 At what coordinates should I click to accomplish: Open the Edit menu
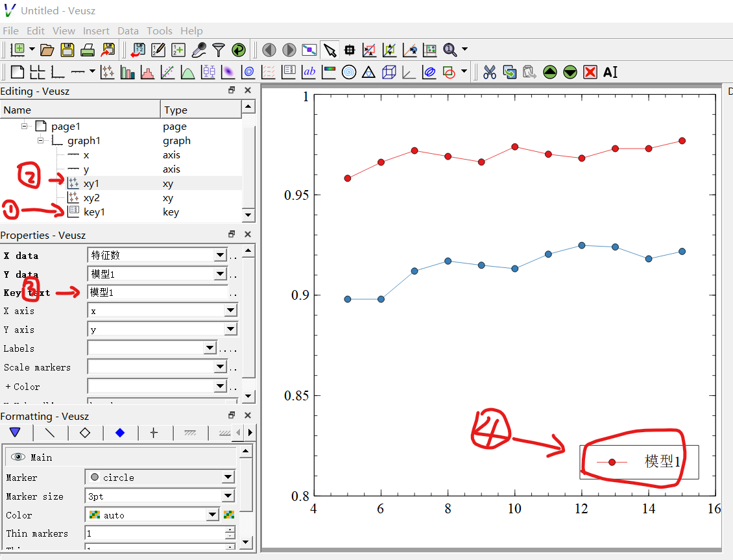(x=36, y=31)
